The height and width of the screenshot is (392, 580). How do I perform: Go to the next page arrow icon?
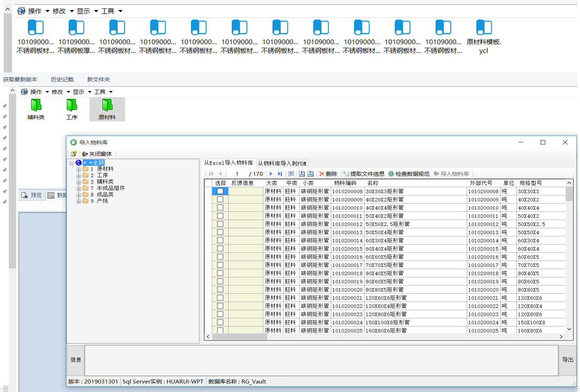[271, 174]
